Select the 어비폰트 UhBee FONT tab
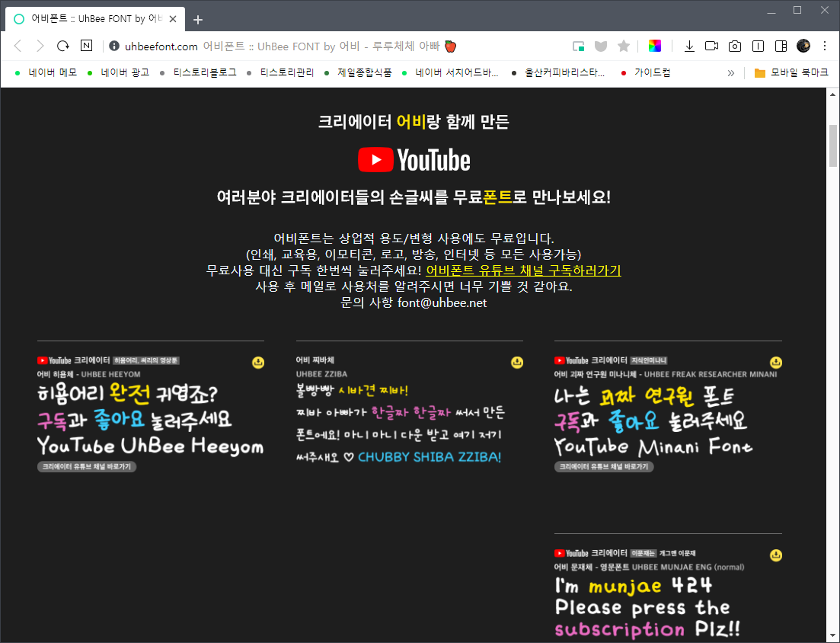Image resolution: width=840 pixels, height=643 pixels. (95, 19)
